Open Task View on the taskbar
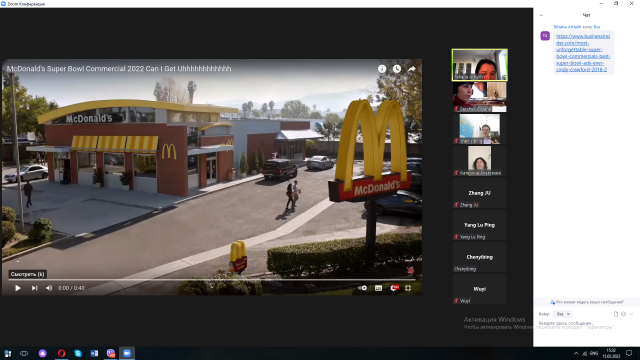The image size is (640, 360). coord(24,353)
